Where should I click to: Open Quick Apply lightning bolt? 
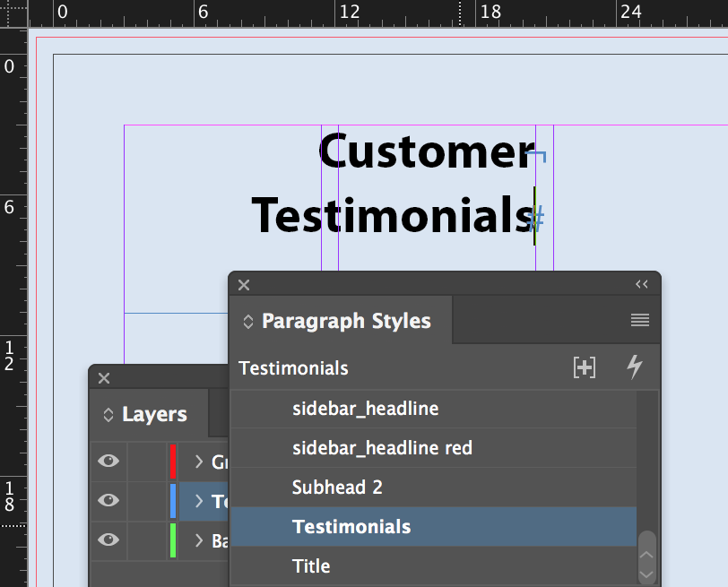click(635, 367)
